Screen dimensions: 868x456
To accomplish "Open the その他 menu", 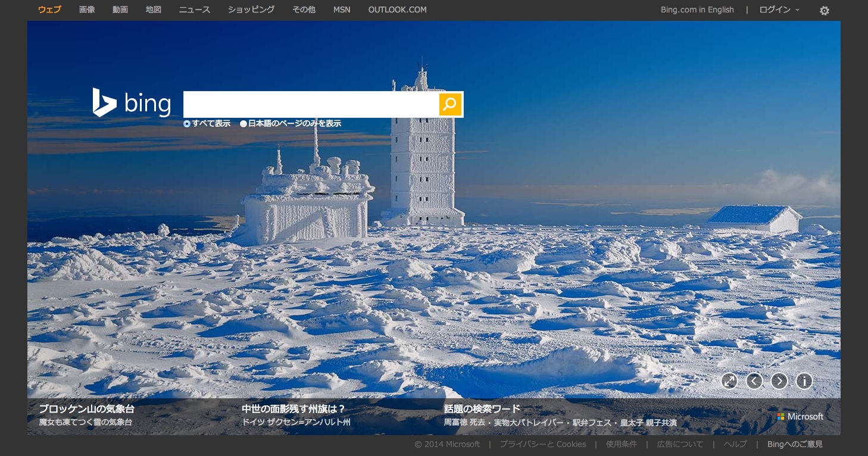I will [x=304, y=10].
